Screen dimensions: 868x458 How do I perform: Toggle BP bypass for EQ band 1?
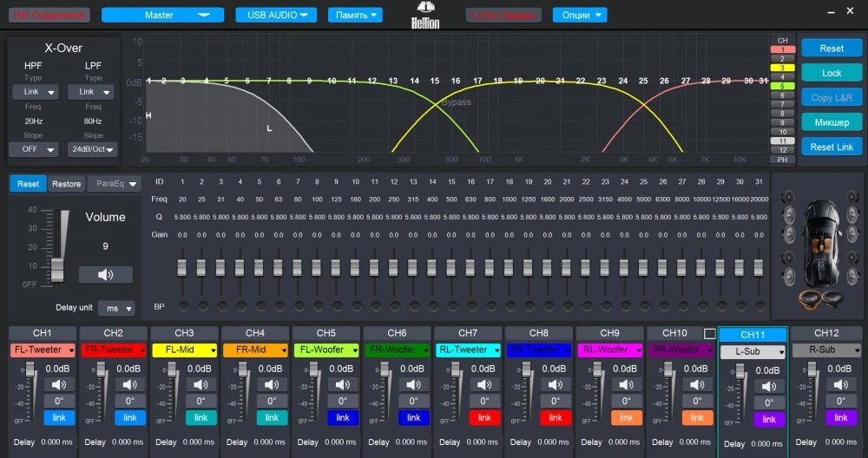click(183, 306)
